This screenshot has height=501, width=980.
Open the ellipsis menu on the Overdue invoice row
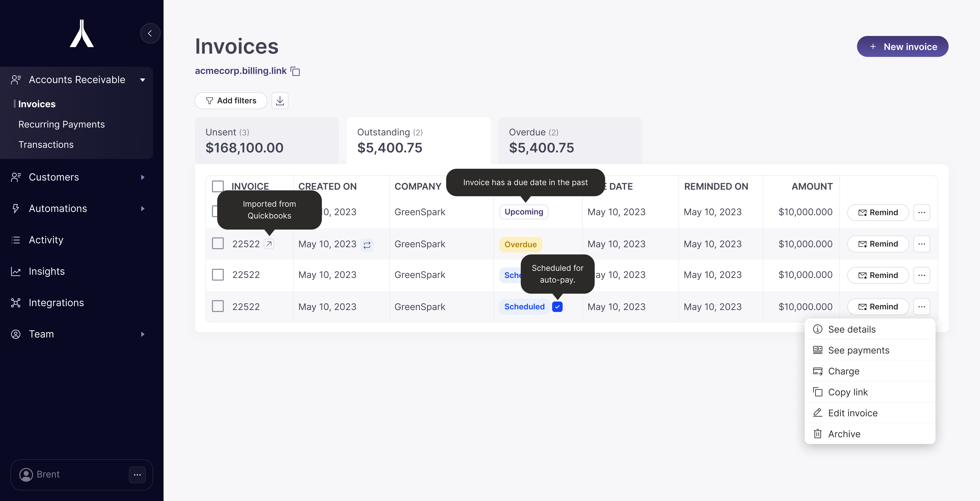[x=921, y=244]
